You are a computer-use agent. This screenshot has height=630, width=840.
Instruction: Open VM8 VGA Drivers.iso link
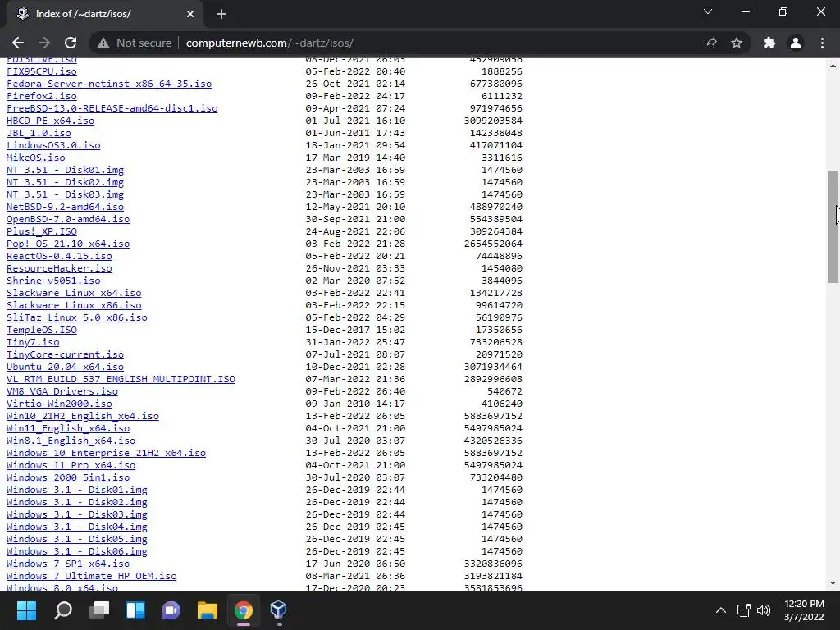[62, 391]
